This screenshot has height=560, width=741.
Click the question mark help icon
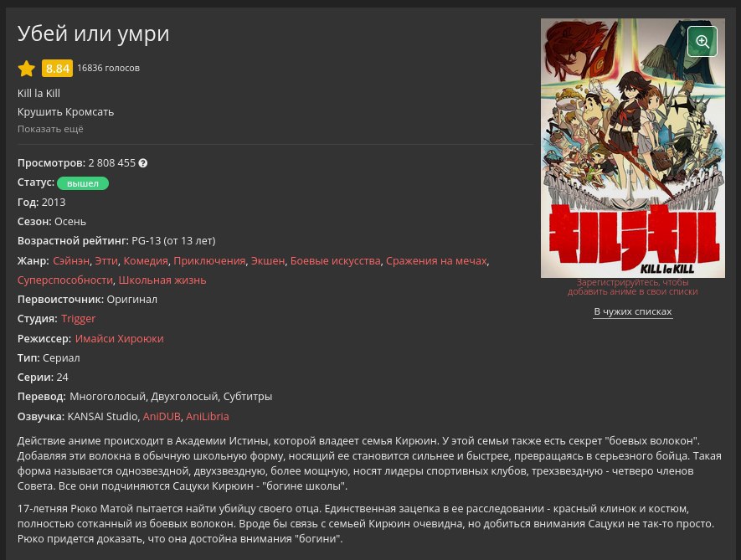[x=143, y=163]
